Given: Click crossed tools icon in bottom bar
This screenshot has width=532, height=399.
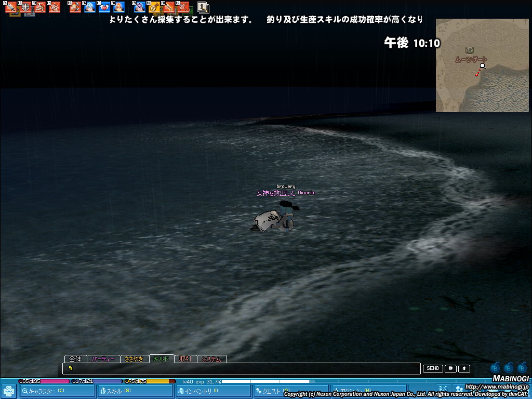Looking at the screenshot, I should click(x=443, y=390).
